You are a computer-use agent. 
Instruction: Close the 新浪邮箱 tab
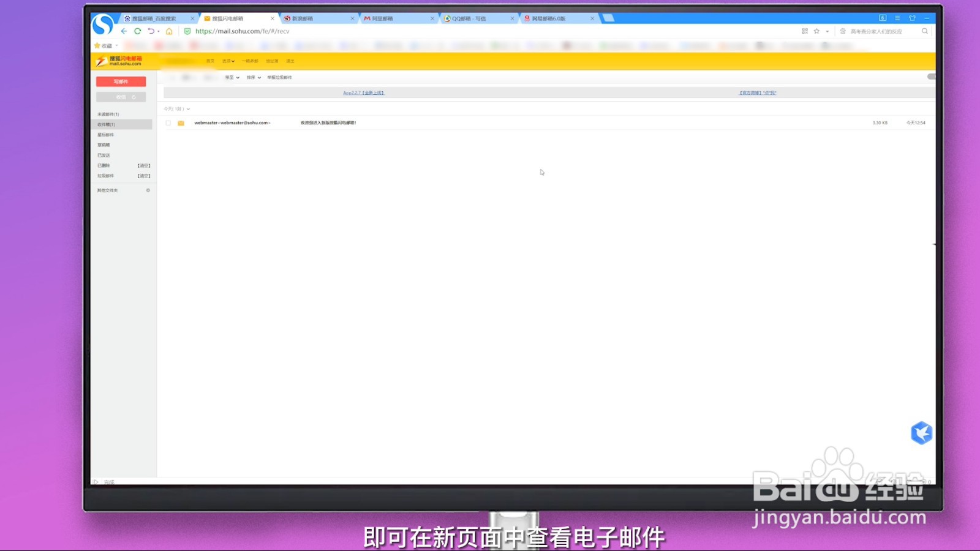[x=352, y=18]
